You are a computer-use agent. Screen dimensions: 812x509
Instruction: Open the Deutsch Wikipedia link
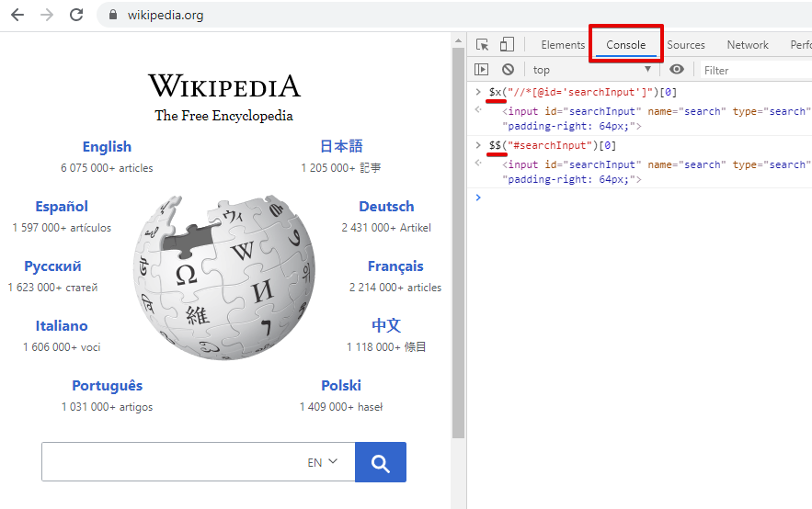[386, 207]
